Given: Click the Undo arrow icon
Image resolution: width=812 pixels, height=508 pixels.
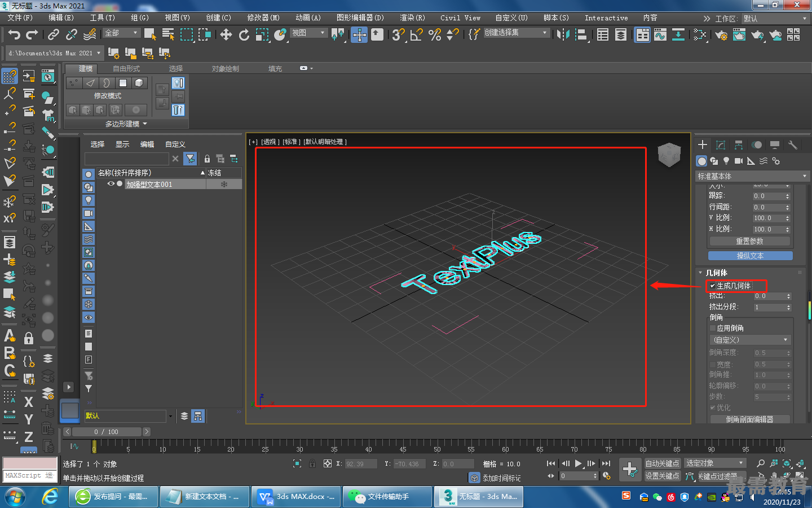Looking at the screenshot, I should coord(14,35).
